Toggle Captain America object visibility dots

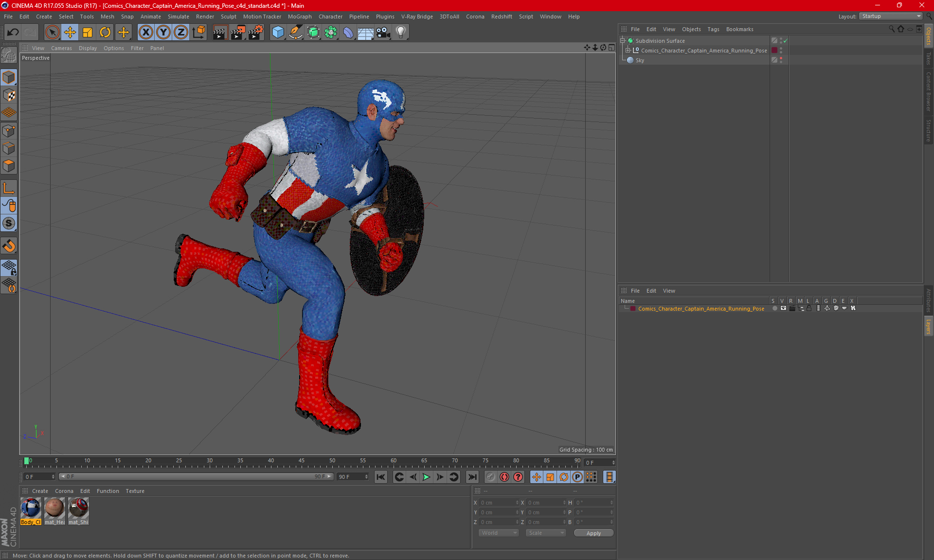781,50
